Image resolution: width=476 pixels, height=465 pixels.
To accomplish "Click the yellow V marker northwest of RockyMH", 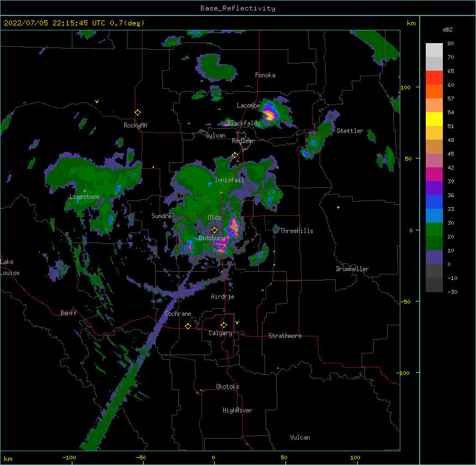I will [x=97, y=102].
